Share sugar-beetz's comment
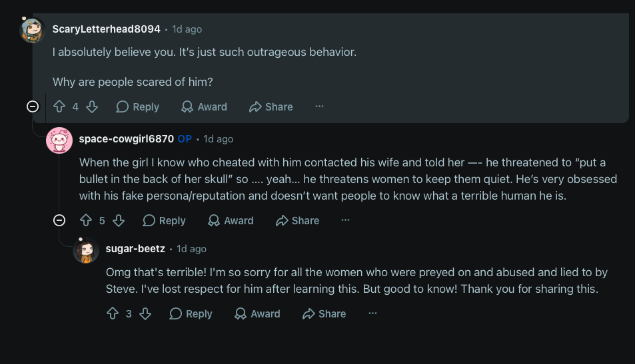 (x=324, y=313)
